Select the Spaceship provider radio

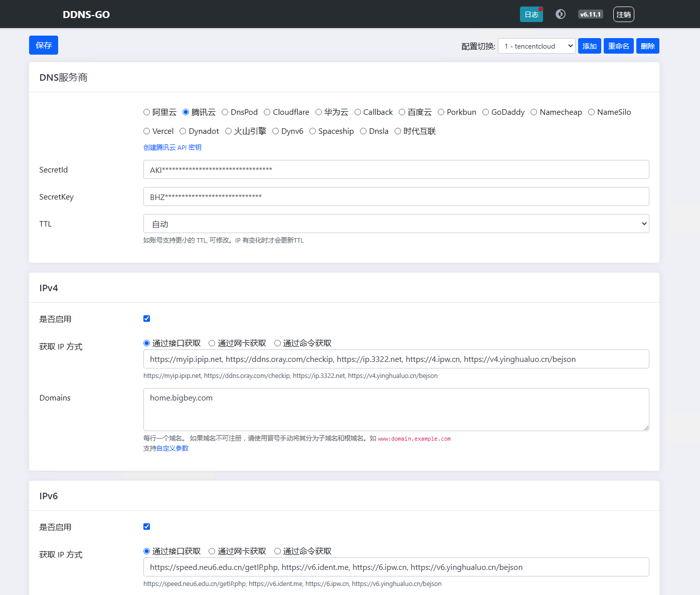pos(312,131)
